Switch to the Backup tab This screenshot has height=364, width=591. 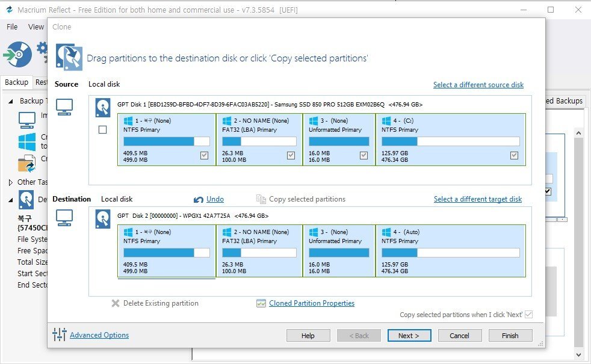[x=17, y=82]
